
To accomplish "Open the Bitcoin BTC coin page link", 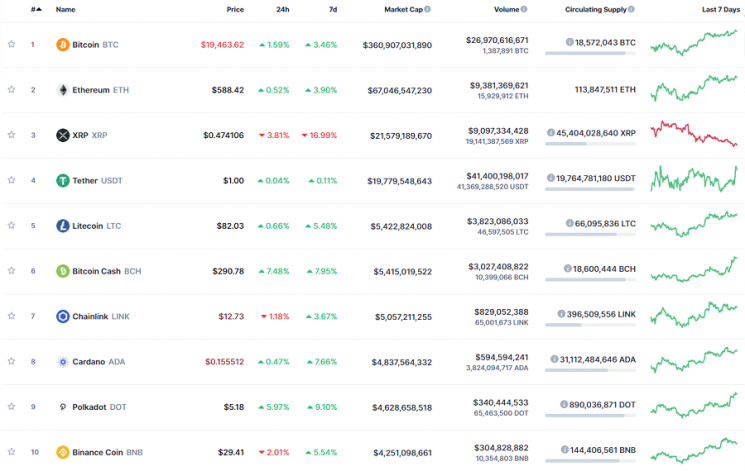I will (96, 45).
